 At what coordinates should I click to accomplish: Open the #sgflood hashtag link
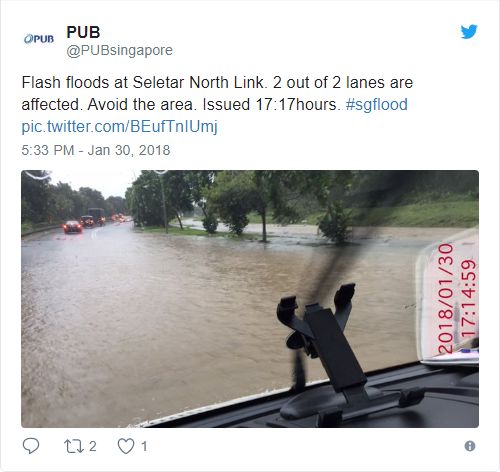377,104
